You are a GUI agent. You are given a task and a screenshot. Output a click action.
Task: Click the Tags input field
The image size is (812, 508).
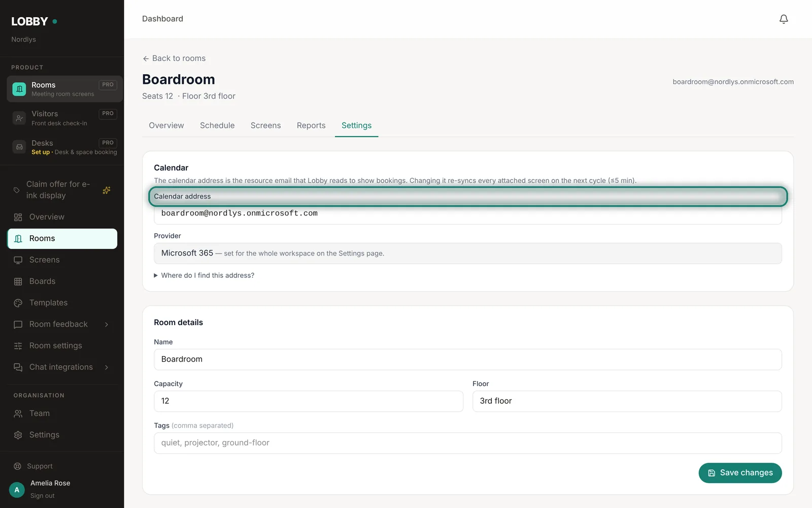pos(467,443)
